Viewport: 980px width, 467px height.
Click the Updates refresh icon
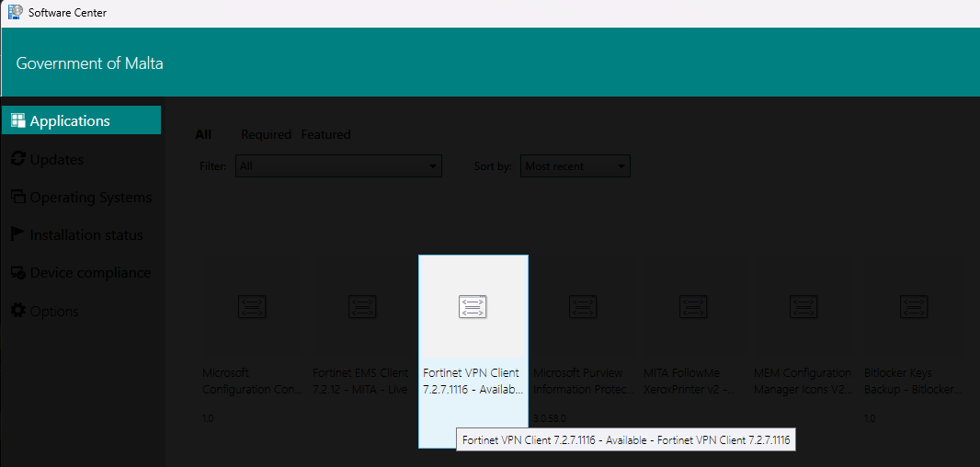coord(18,159)
